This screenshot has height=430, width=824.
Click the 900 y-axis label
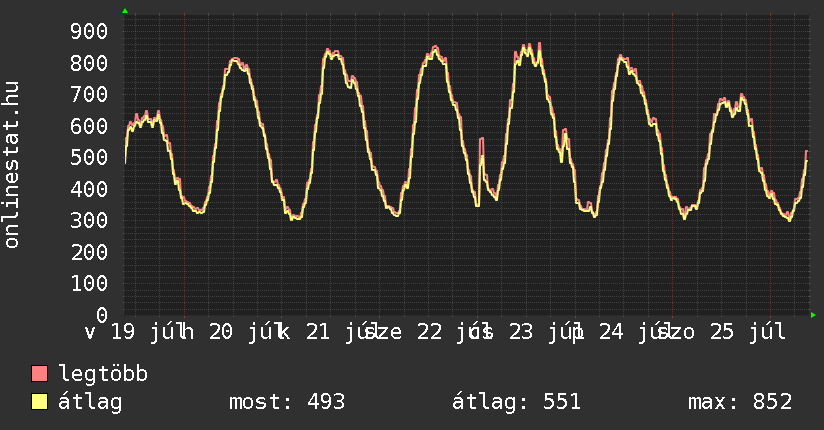(x=89, y=32)
